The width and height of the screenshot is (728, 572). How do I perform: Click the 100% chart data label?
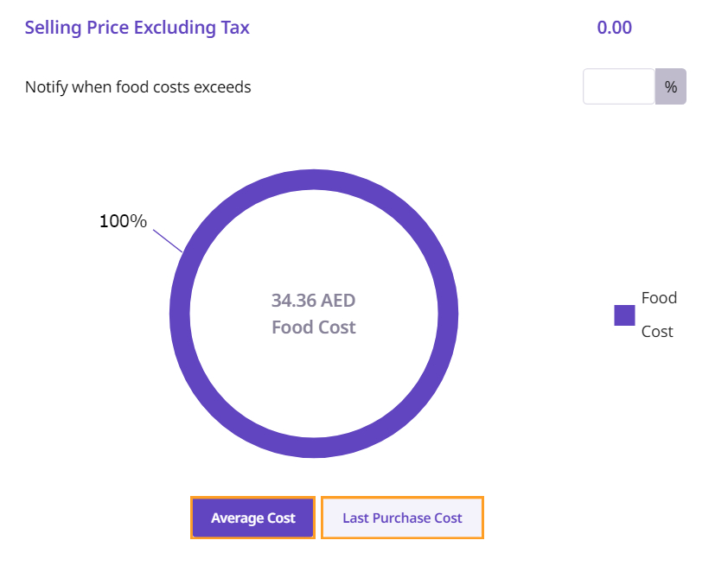[123, 221]
